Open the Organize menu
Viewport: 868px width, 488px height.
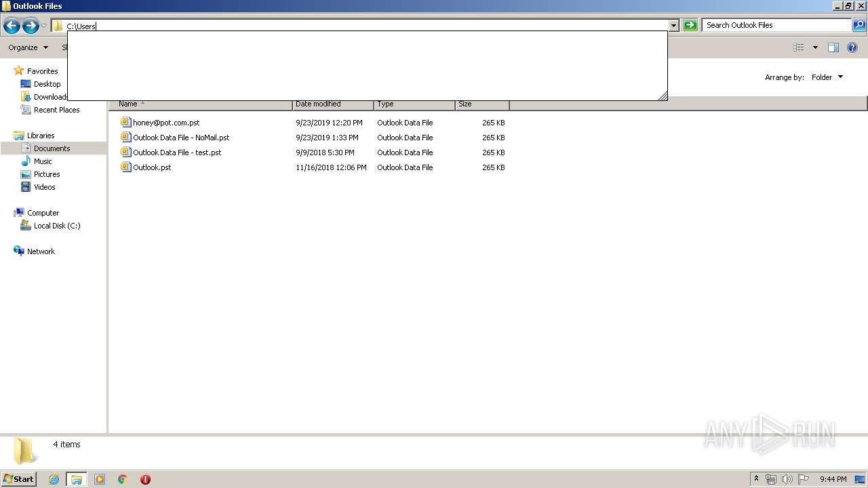28,47
